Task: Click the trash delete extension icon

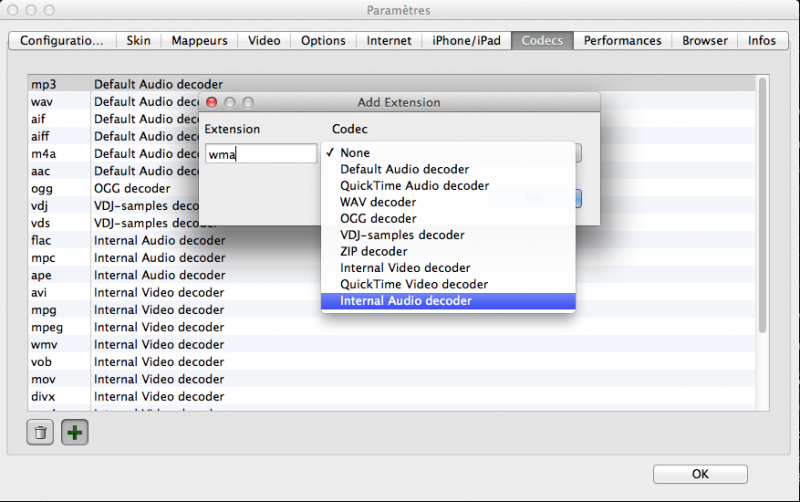Action: (40, 433)
